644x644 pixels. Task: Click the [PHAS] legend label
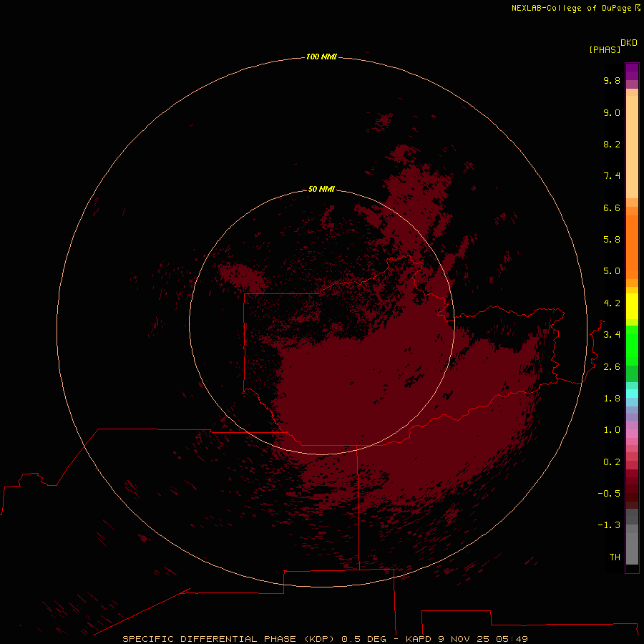(605, 50)
